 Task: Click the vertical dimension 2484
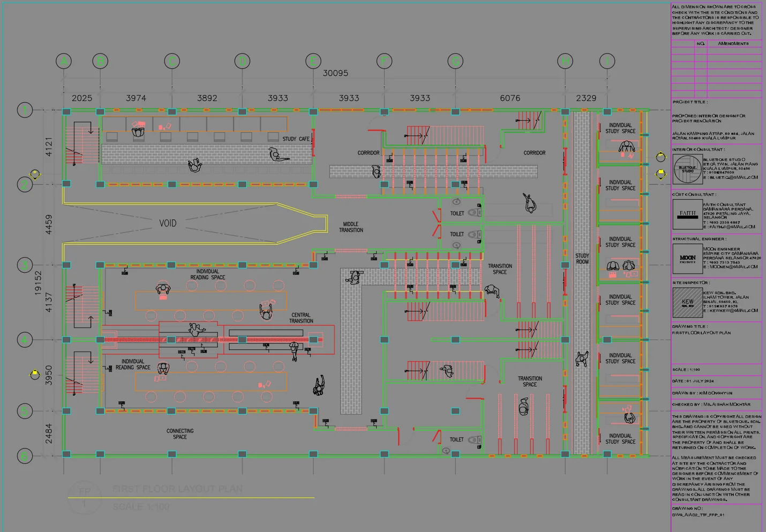click(x=49, y=433)
